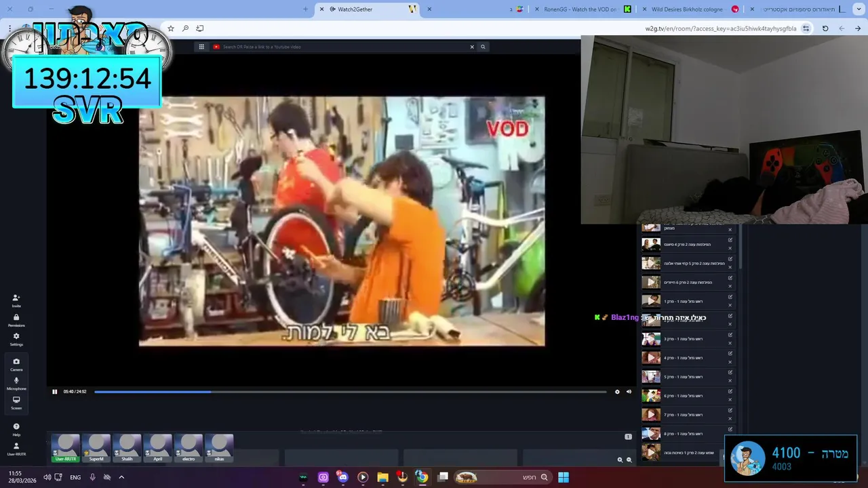The width and height of the screenshot is (868, 488).
Task: Play playlist item 'פרק 4 סיאנס'
Action: coord(651,244)
